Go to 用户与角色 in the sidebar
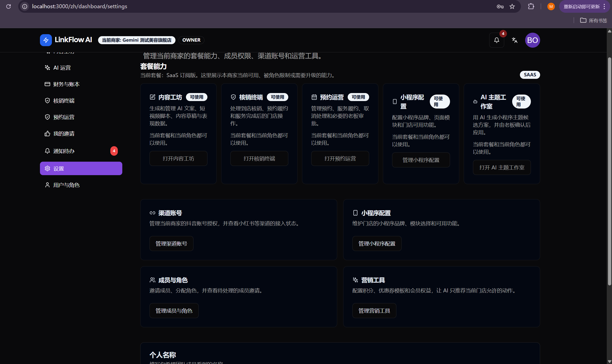This screenshot has width=612, height=364. [x=81, y=185]
